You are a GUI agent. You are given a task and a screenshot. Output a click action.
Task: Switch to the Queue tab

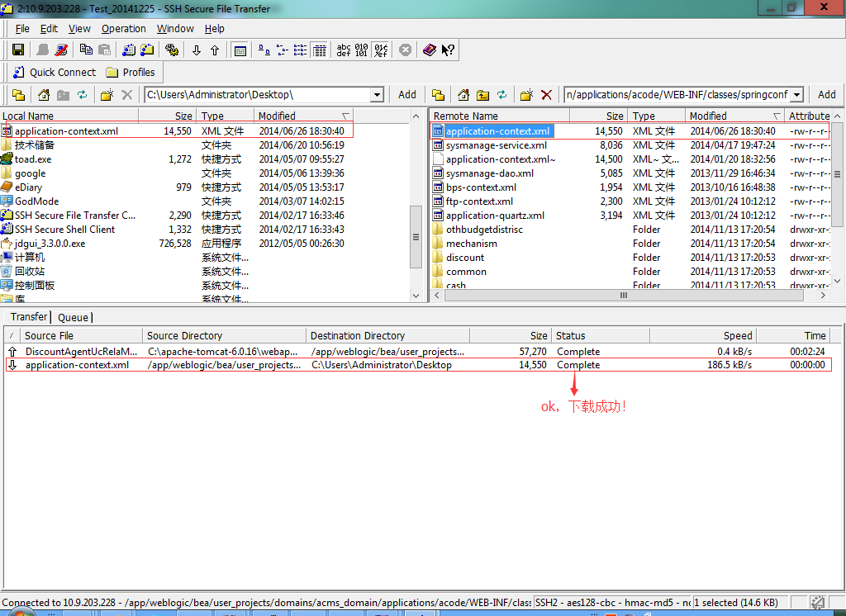[x=73, y=317]
